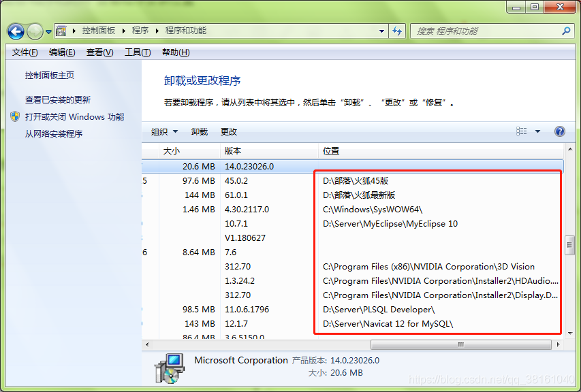
Task: Open 从网络安装程序 link
Action: (54, 134)
